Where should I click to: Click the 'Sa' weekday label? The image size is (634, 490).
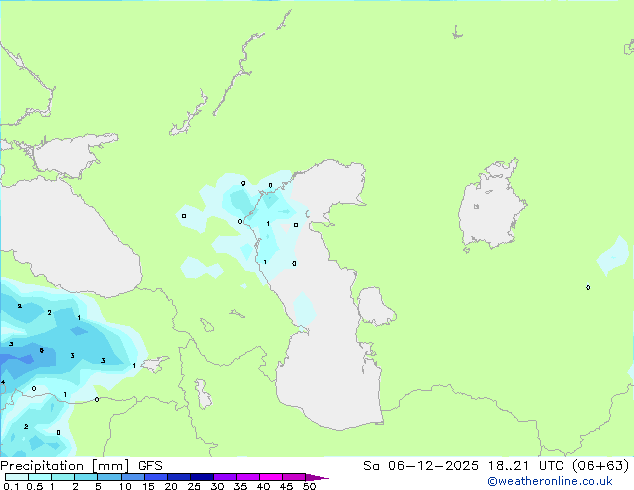click(371, 466)
